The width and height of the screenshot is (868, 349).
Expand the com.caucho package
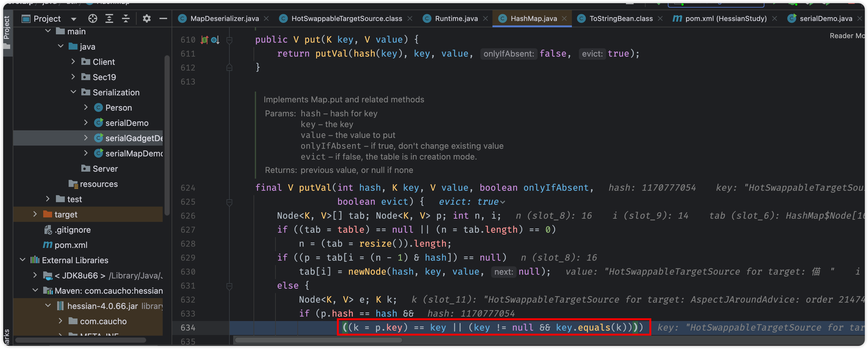click(61, 321)
